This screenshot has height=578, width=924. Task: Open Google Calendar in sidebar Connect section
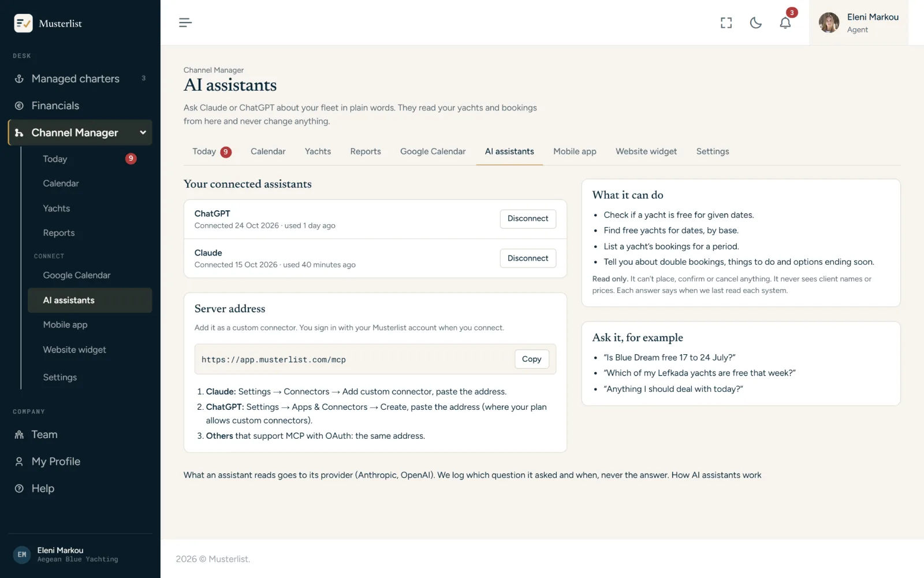point(90,275)
